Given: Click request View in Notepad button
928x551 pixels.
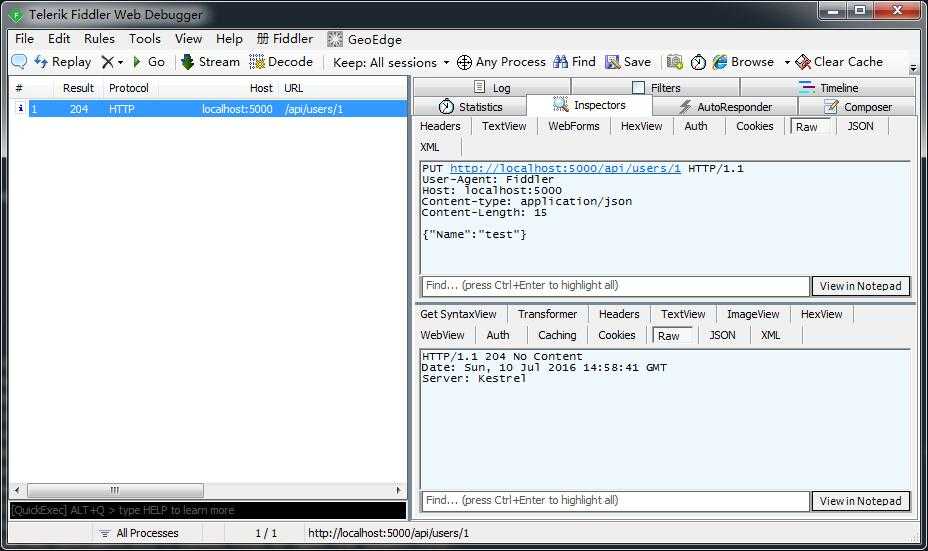Looking at the screenshot, I should (861, 286).
